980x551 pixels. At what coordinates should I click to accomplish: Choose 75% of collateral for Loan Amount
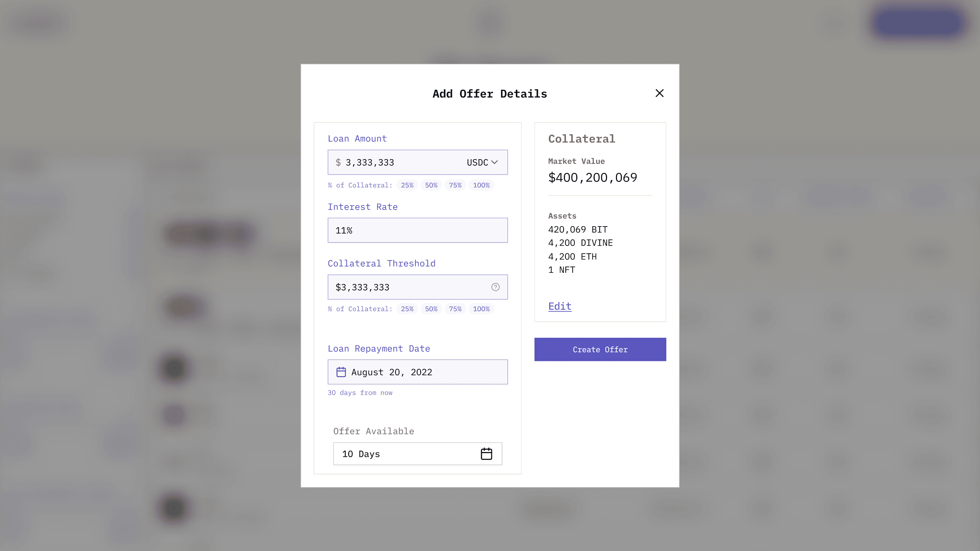click(455, 185)
